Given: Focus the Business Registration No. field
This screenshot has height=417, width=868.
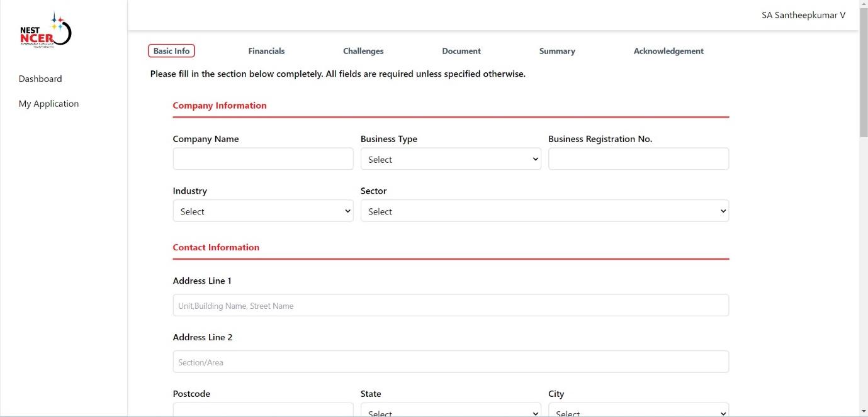Looking at the screenshot, I should click(638, 159).
